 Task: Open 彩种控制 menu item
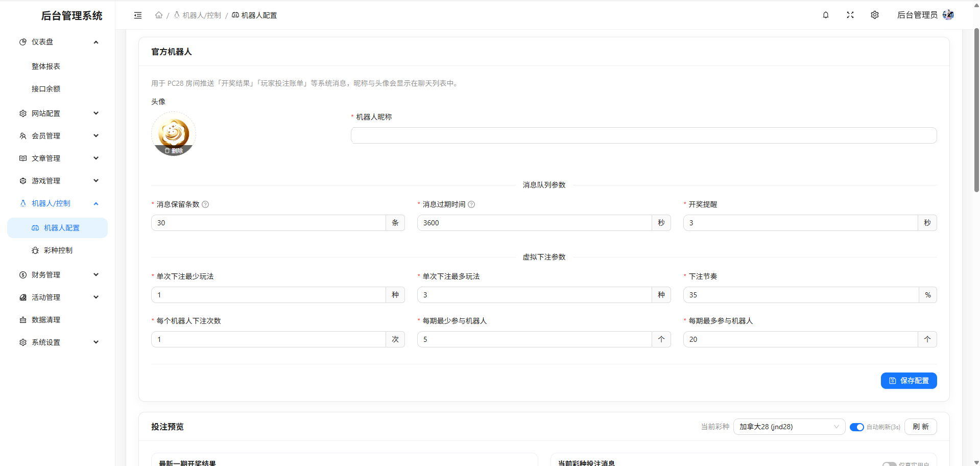[x=58, y=250]
